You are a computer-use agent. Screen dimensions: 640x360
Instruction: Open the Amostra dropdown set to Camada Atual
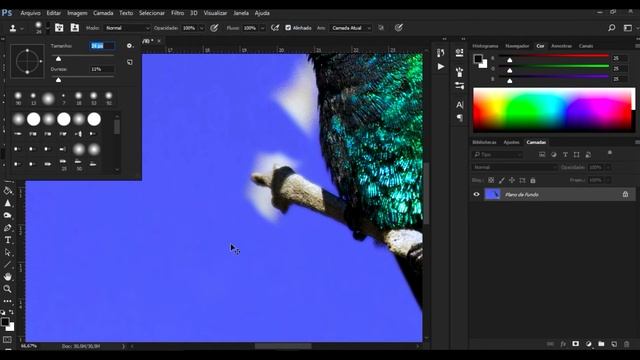[x=351, y=28]
